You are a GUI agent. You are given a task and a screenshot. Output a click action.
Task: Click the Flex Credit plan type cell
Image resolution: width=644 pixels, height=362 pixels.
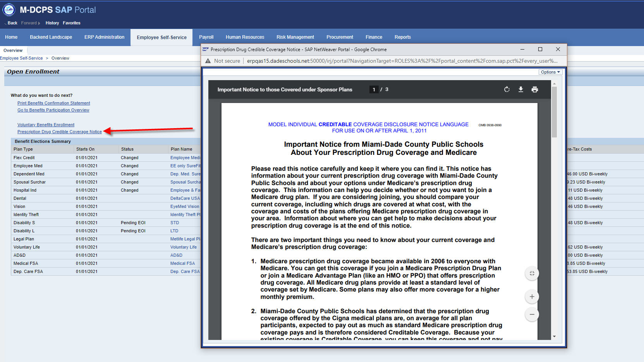coord(24,158)
